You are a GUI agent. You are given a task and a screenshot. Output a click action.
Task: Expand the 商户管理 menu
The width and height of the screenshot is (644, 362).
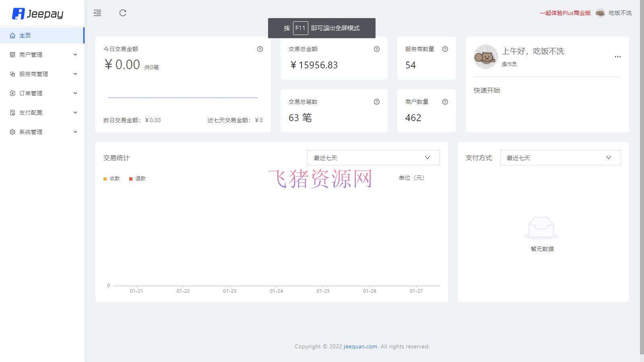pyautogui.click(x=31, y=54)
